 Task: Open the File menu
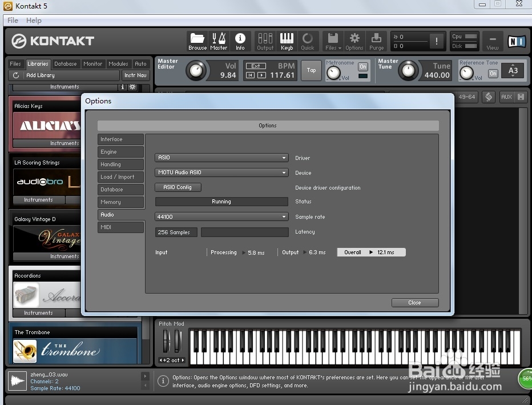tap(13, 21)
